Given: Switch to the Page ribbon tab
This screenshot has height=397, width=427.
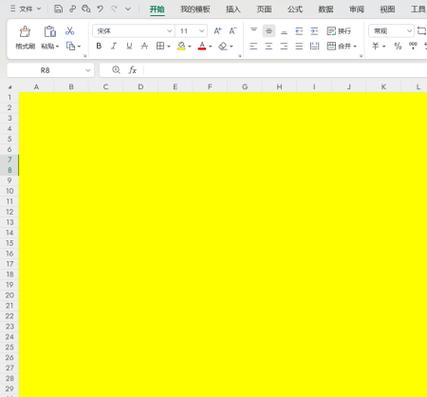Looking at the screenshot, I should (x=264, y=9).
